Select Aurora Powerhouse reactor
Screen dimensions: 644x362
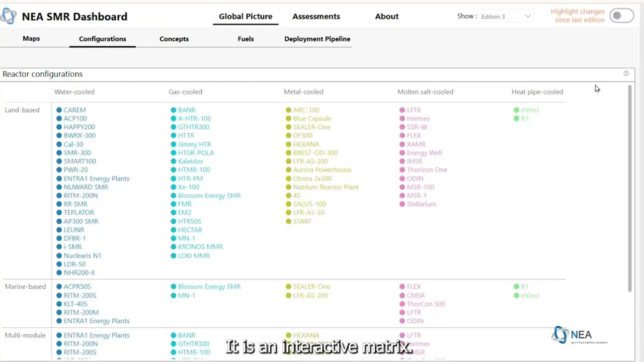[323, 169]
